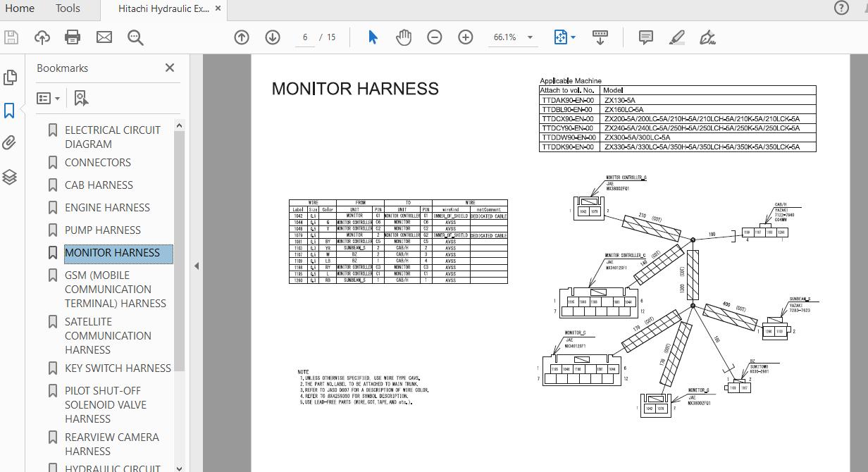Jump to ENGINE HARNESS bookmark
This screenshot has width=868, height=472.
(107, 207)
